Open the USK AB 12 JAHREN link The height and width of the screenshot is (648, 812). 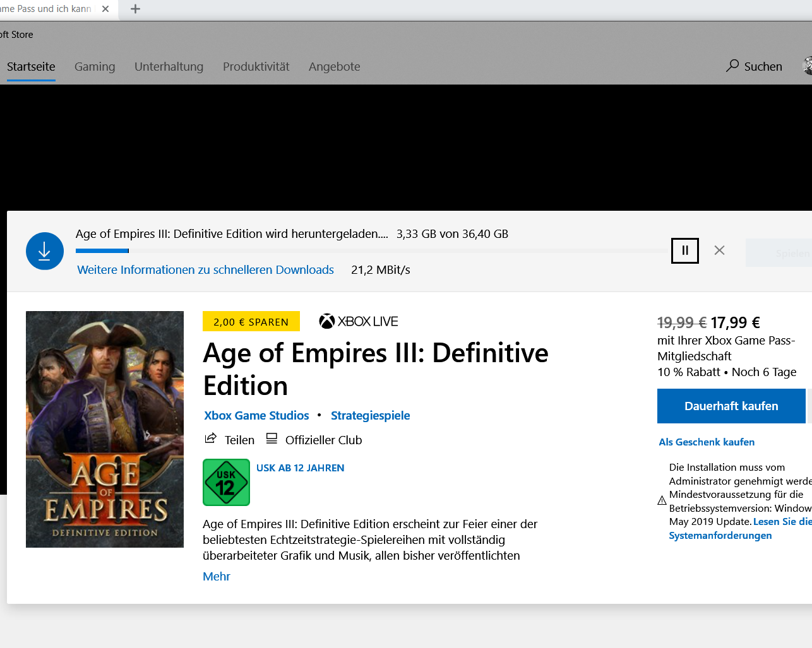[300, 468]
